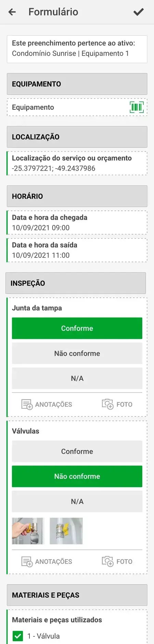Mark Junta da tampa as N/A
Image resolution: width=154 pixels, height=644 pixels.
click(x=77, y=378)
